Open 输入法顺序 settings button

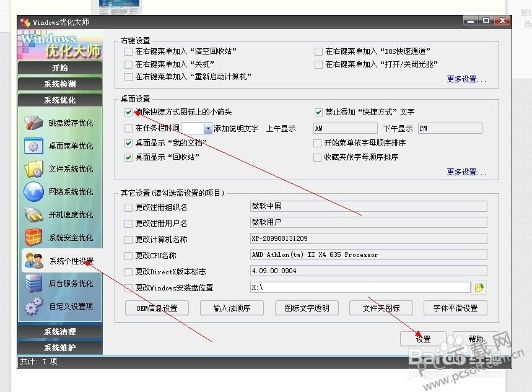(x=232, y=308)
